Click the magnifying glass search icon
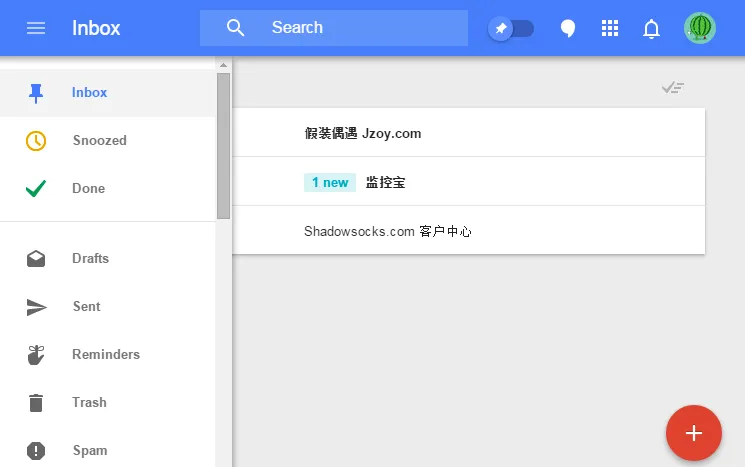The width and height of the screenshot is (745, 467). [236, 28]
